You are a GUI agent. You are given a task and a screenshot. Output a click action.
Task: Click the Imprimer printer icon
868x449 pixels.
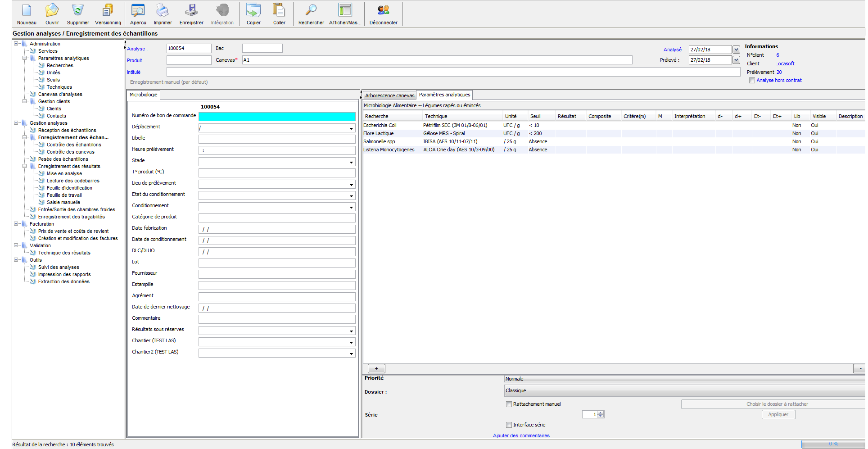tap(163, 14)
